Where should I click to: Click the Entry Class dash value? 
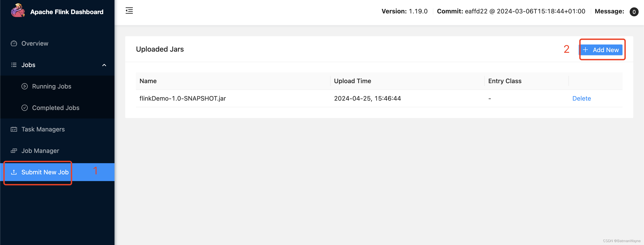click(x=489, y=99)
